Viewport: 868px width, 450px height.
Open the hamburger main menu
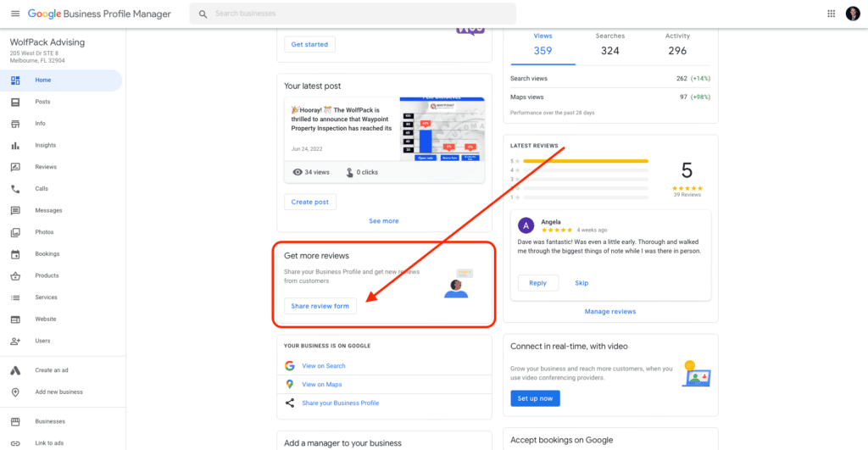[15, 14]
